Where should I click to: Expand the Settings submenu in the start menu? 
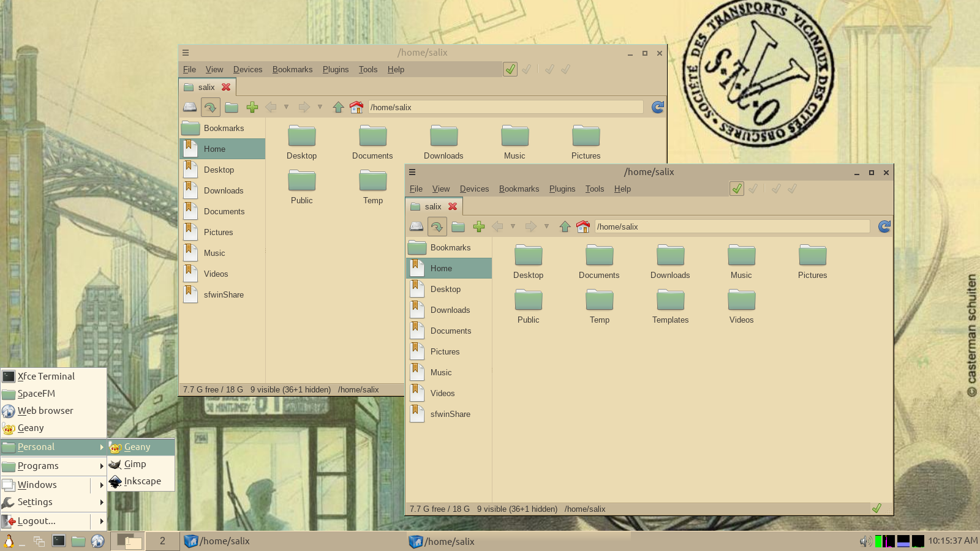53,502
